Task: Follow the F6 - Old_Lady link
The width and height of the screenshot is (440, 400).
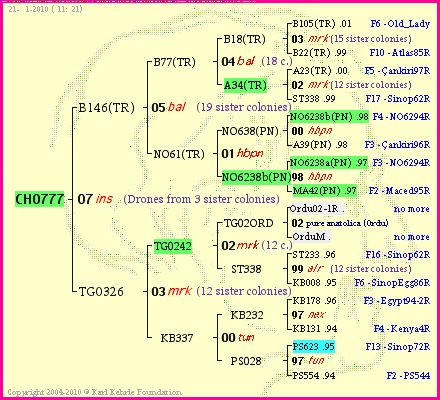Action: (400, 24)
